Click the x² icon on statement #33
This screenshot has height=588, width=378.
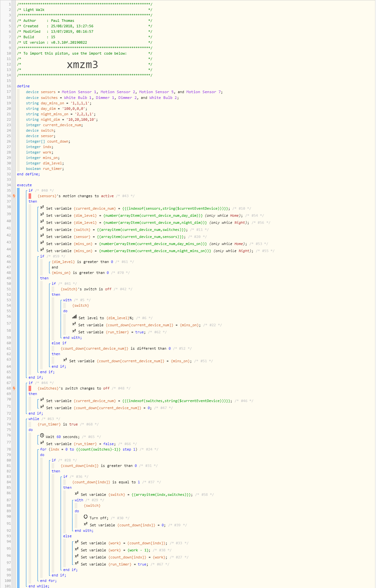click(x=77, y=542)
